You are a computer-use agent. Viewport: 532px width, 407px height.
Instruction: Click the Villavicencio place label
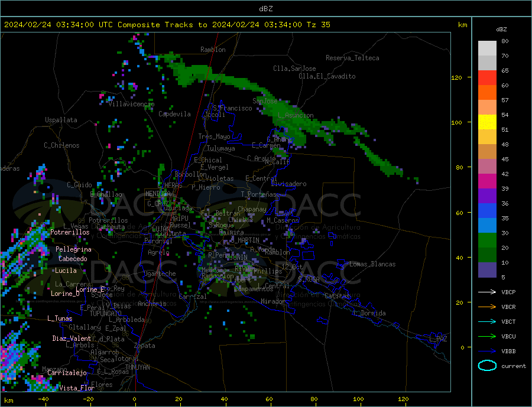[131, 104]
